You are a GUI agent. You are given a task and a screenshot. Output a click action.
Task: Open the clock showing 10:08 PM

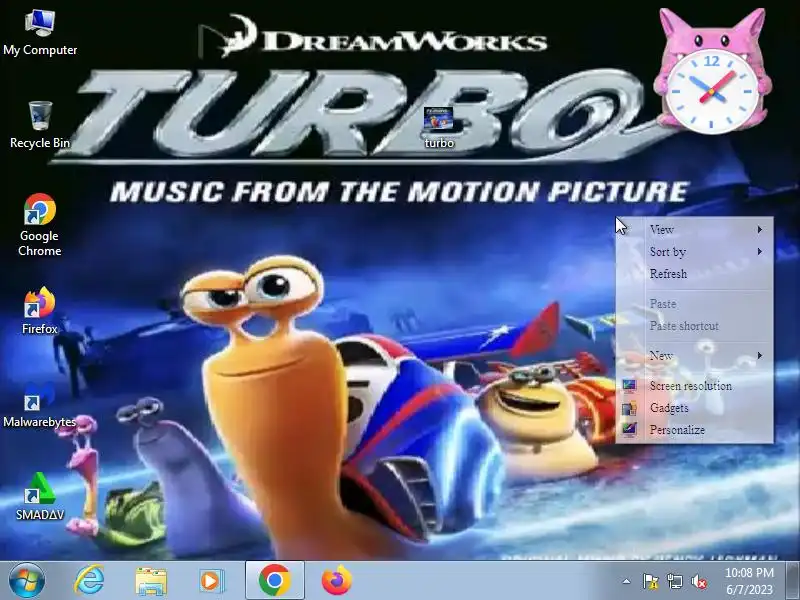(x=749, y=581)
